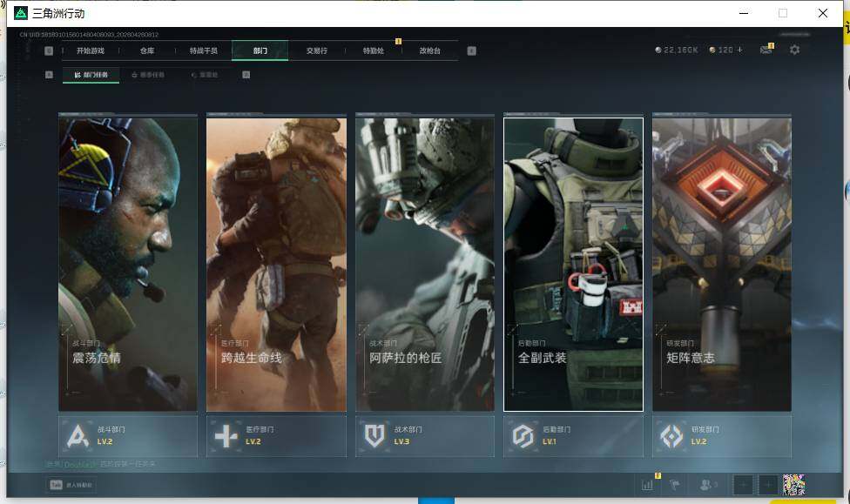Image resolution: width=850 pixels, height=504 pixels.
Task: Click the 医疗部门 LV.2 level text
Action: [253, 441]
